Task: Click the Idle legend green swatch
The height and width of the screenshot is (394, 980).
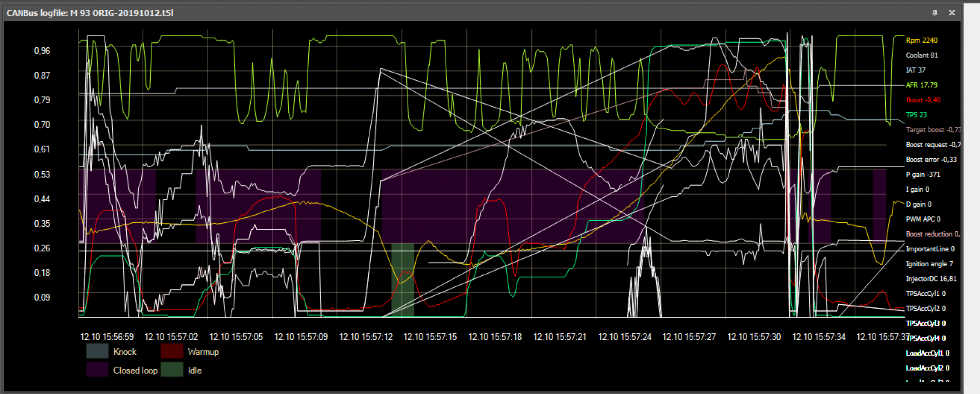Action: point(171,370)
